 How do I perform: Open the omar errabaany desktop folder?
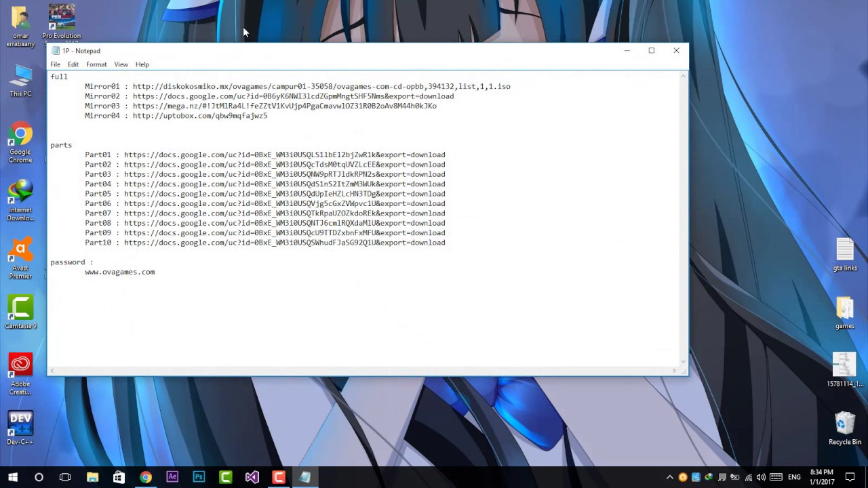click(20, 27)
